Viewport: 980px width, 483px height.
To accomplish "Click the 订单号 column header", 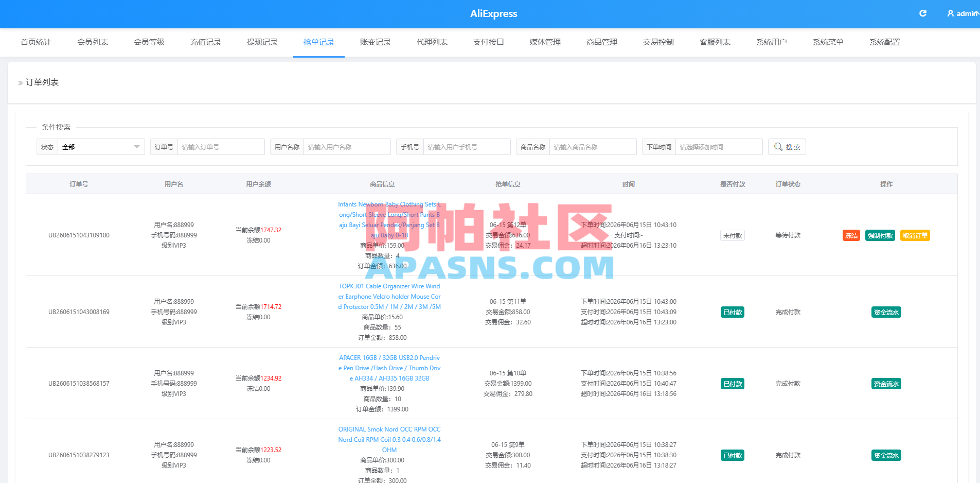I will click(79, 184).
